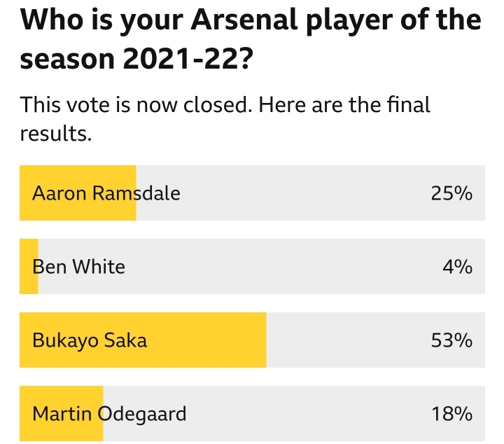This screenshot has width=504, height=444.
Task: Select the Martin Odegaard name label
Action: (x=109, y=413)
